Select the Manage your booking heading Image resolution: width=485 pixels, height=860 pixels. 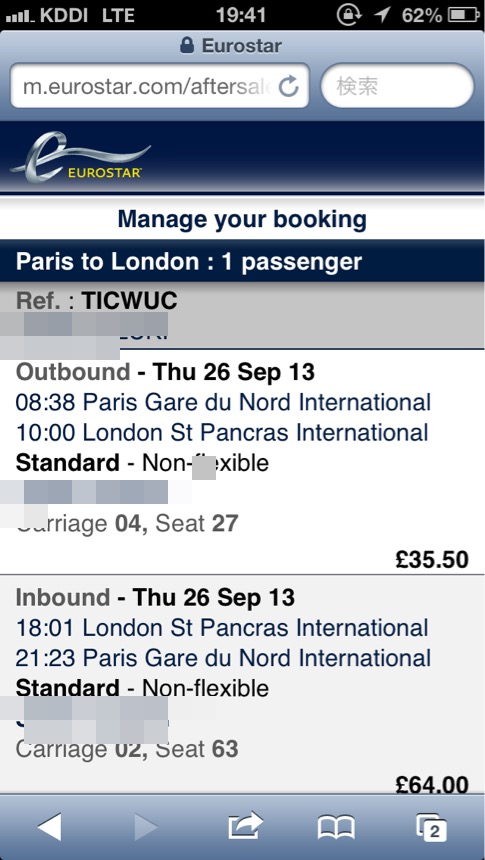(x=242, y=219)
